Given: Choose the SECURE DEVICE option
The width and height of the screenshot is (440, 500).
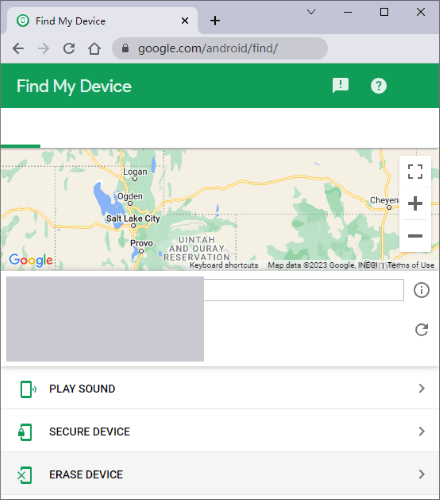Looking at the screenshot, I should pos(220,432).
